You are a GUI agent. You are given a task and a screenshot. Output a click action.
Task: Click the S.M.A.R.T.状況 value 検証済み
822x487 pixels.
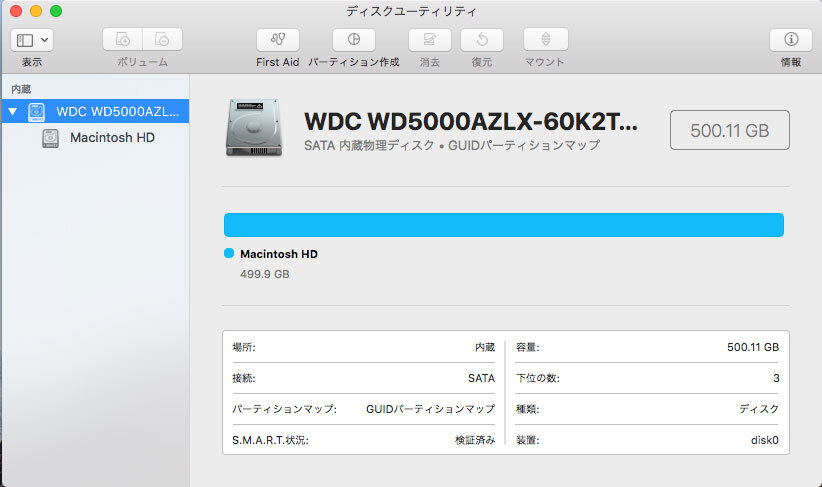[475, 440]
